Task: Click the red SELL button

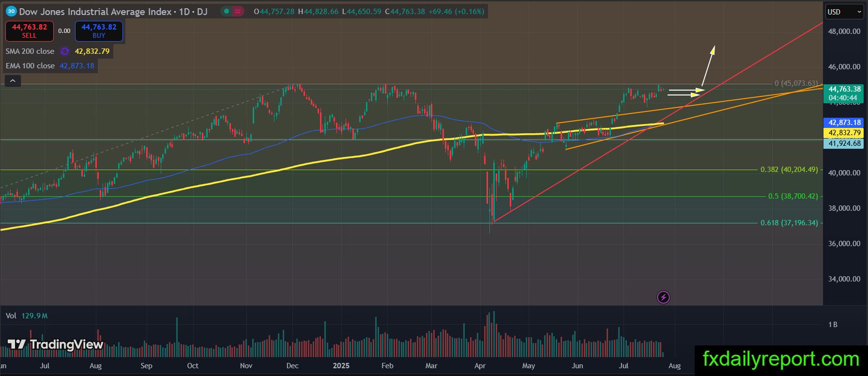Action: click(x=30, y=31)
